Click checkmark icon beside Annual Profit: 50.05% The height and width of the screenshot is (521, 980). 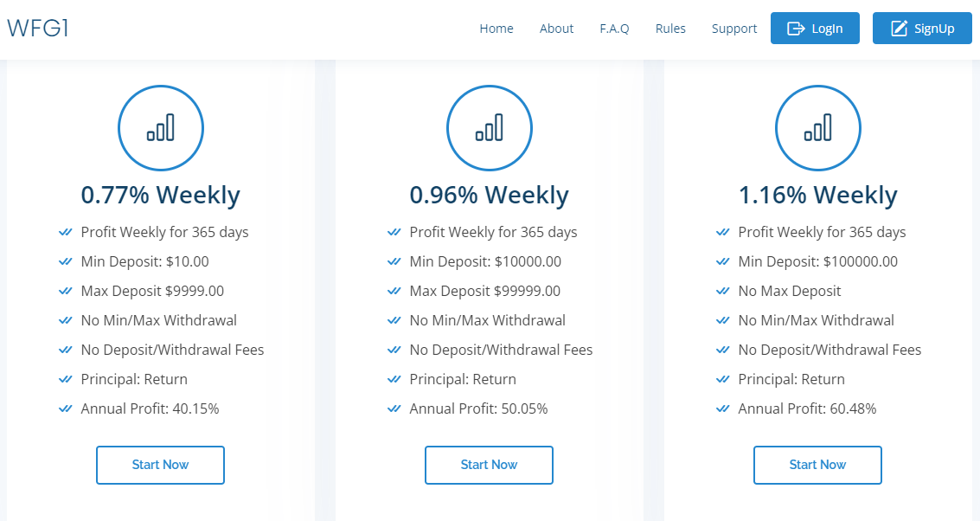click(394, 408)
